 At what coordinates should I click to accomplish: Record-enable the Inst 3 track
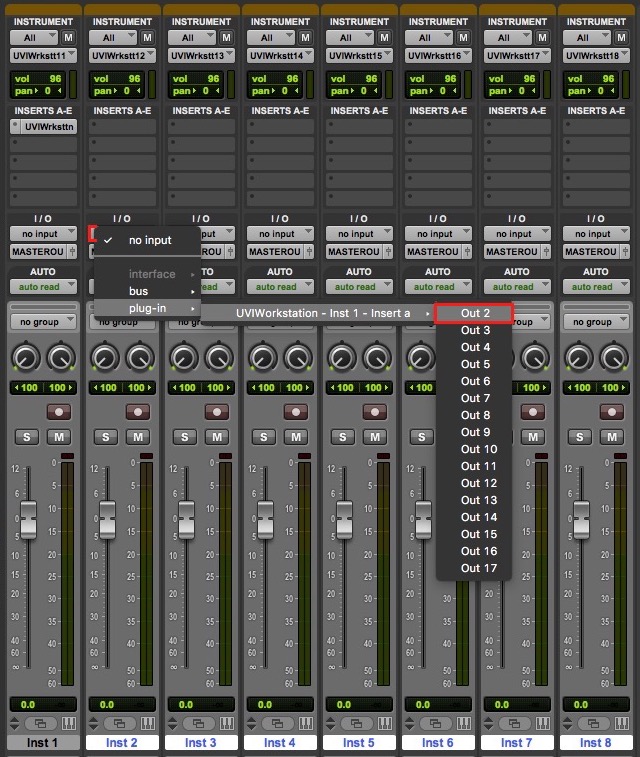pyautogui.click(x=217, y=412)
